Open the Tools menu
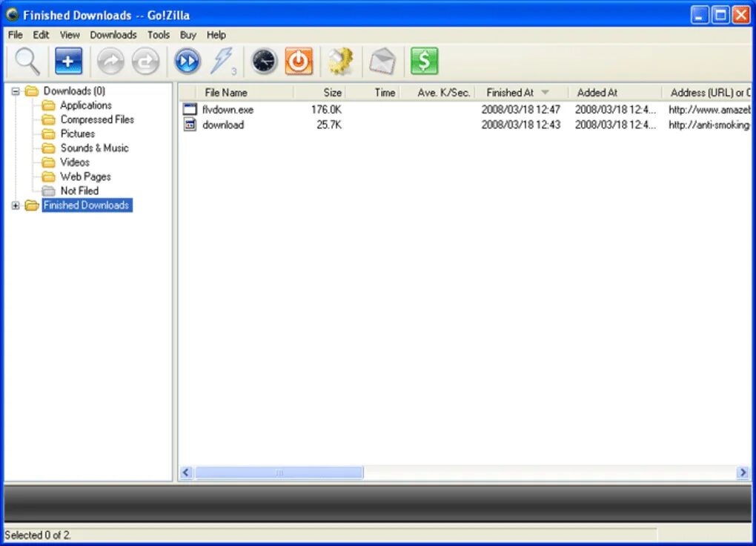756x546 pixels. tap(159, 35)
